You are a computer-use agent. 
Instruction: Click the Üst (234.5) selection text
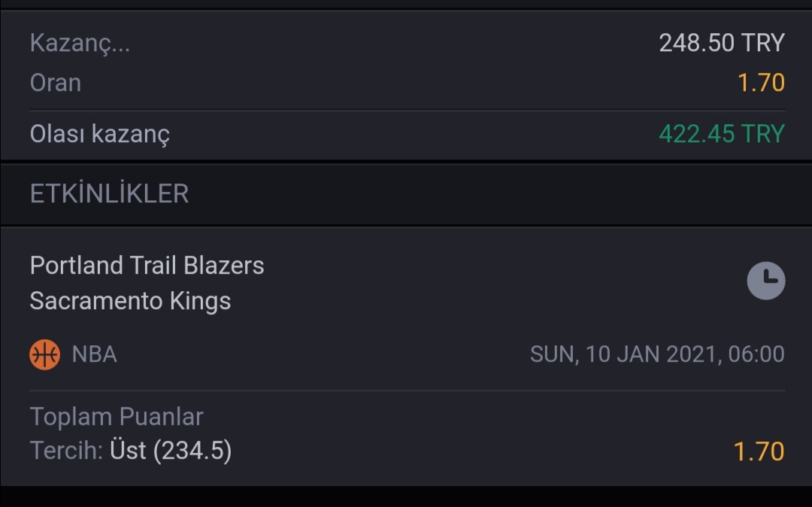click(171, 451)
